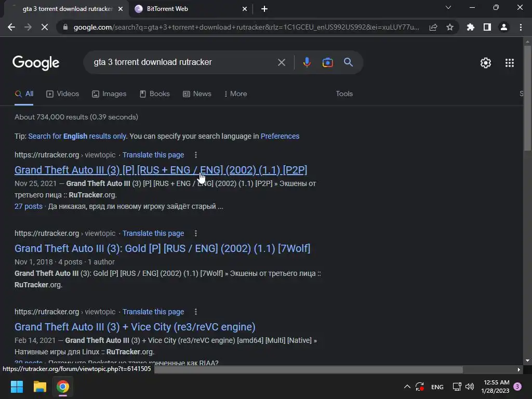Click the sync status tray icon

(x=420, y=387)
